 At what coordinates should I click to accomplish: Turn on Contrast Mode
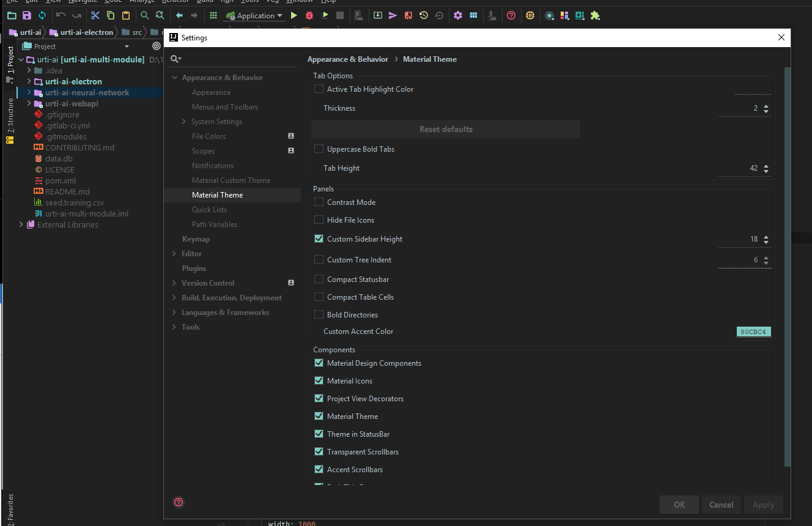[x=319, y=202]
